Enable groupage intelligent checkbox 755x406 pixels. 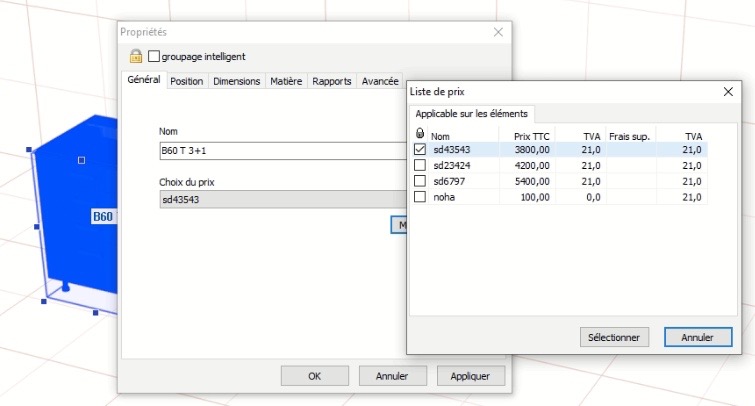155,57
